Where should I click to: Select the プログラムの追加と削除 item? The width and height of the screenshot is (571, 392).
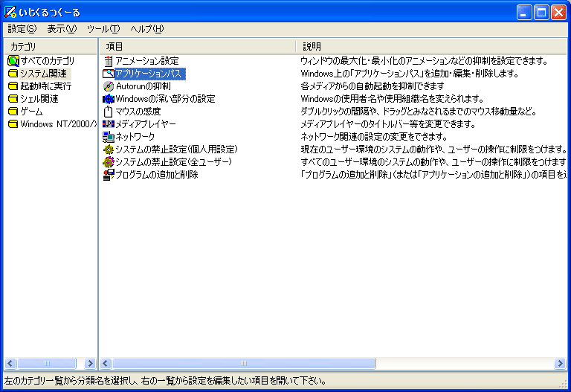pos(157,175)
